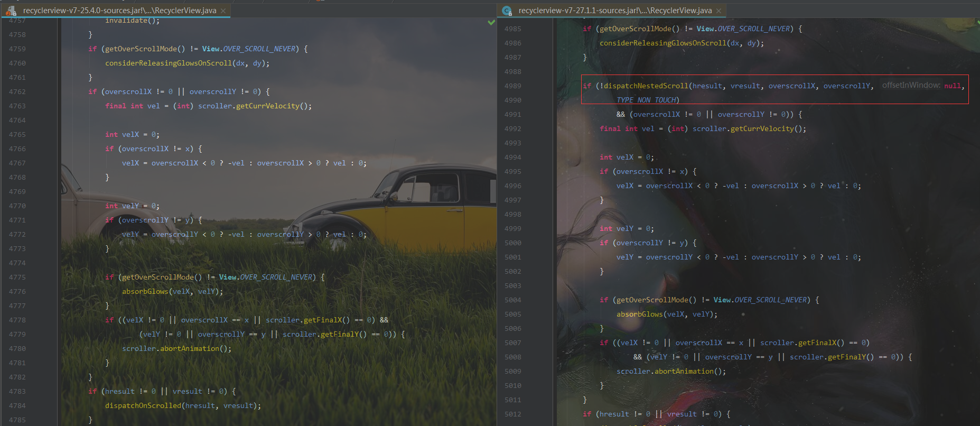Viewport: 980px width, 426px height.
Task: Click getOverScrollMode on line 4759
Action: pos(141,49)
